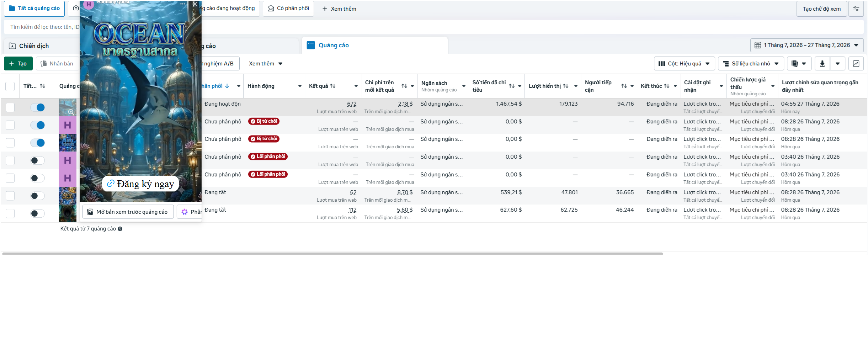Image resolution: width=868 pixels, height=361 pixels.
Task: Click Mở bản xem trước quảng cáo
Action: click(x=128, y=212)
